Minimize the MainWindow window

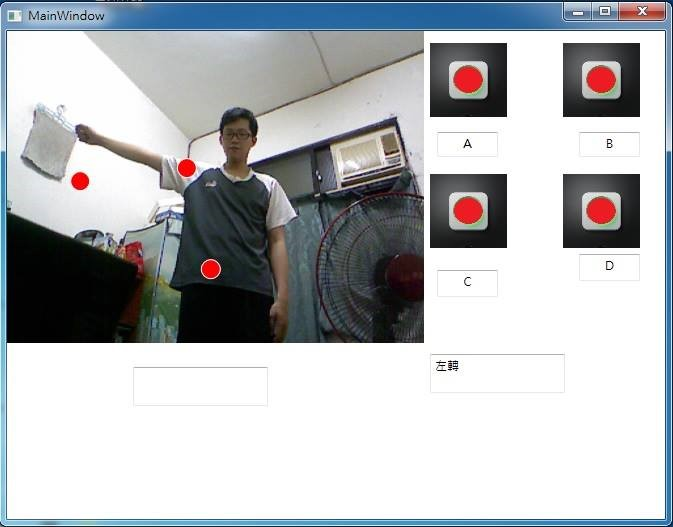(577, 11)
